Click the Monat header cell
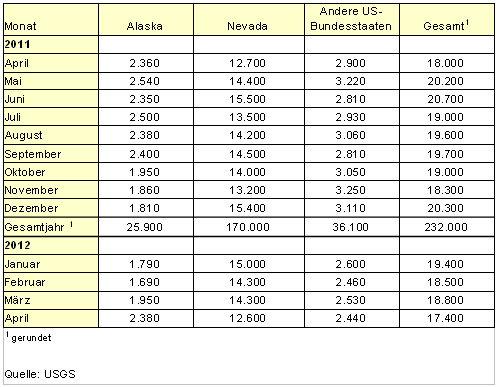The image size is (499, 387). 20,26
